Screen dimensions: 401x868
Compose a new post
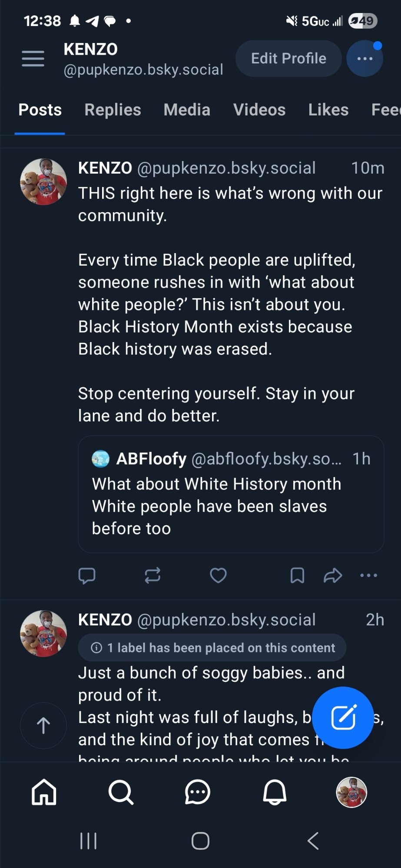tap(343, 717)
